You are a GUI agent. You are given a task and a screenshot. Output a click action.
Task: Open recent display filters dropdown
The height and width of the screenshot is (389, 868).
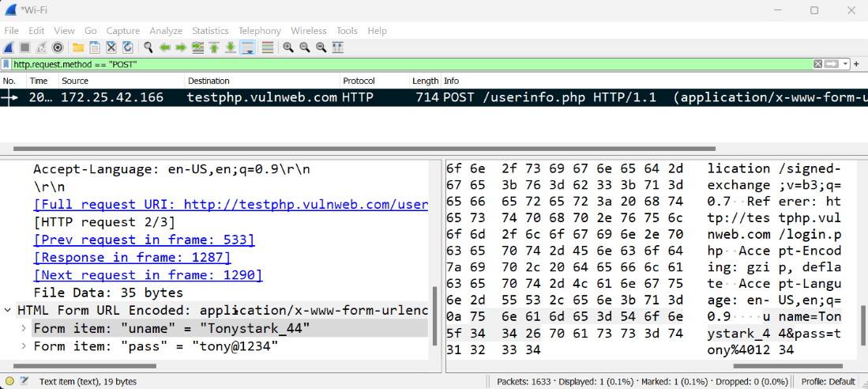pos(845,64)
